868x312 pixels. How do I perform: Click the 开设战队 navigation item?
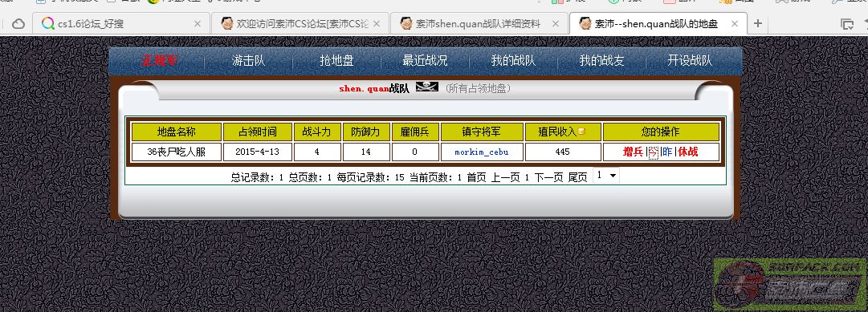pos(690,61)
